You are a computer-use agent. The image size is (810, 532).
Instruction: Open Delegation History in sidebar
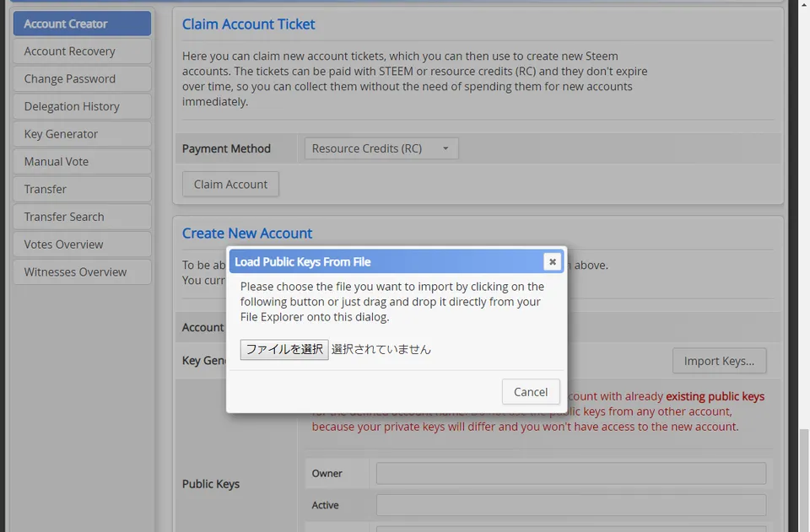click(82, 106)
